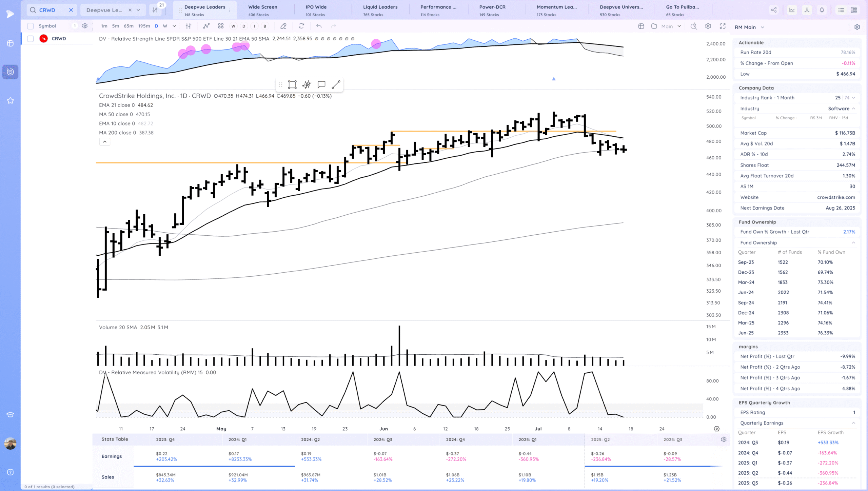Undo the last chart action
868x491 pixels.
pos(319,26)
